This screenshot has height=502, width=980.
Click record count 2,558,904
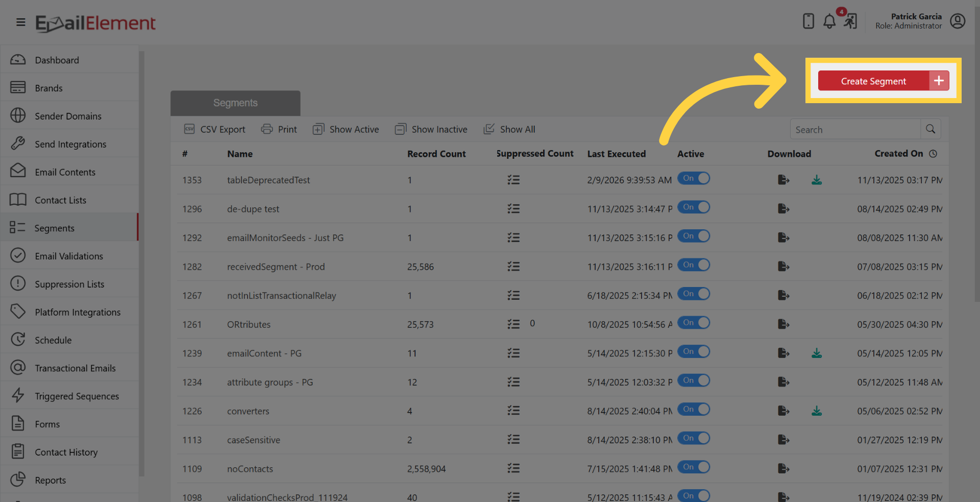[x=426, y=469]
